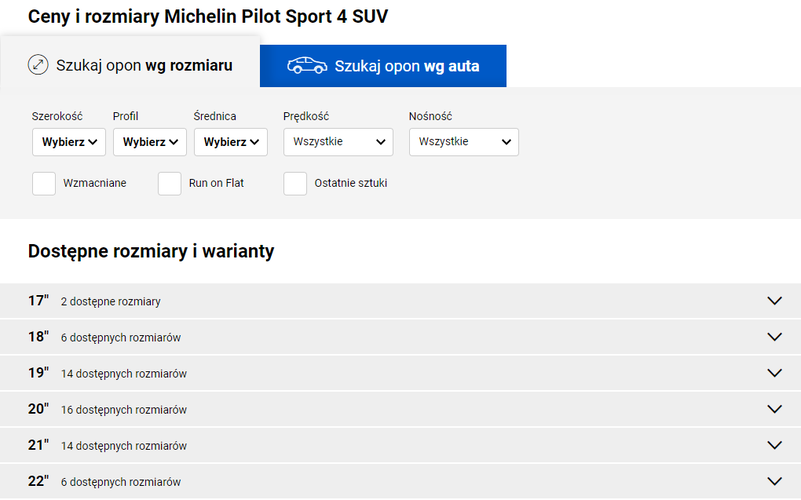Viewport: 801px width, 500px height.
Task: Open the Prędkość speed dropdown
Action: [338, 142]
